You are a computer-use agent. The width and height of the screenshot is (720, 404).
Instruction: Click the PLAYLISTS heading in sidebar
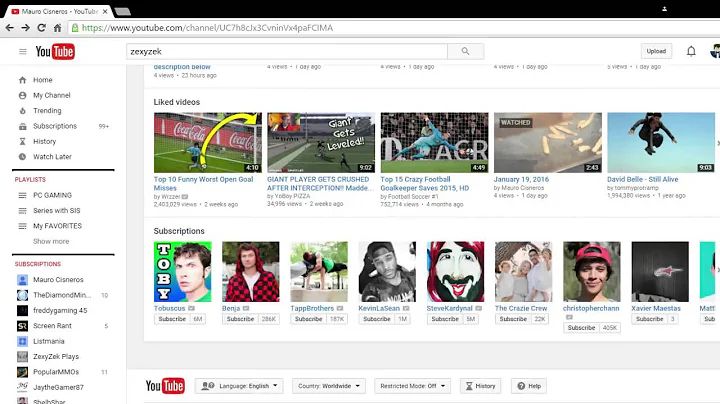[30, 180]
